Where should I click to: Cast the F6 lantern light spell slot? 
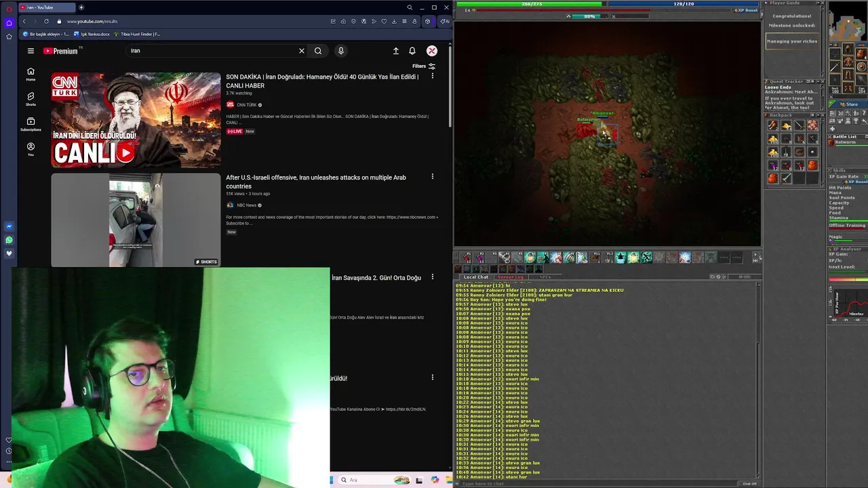point(531,258)
